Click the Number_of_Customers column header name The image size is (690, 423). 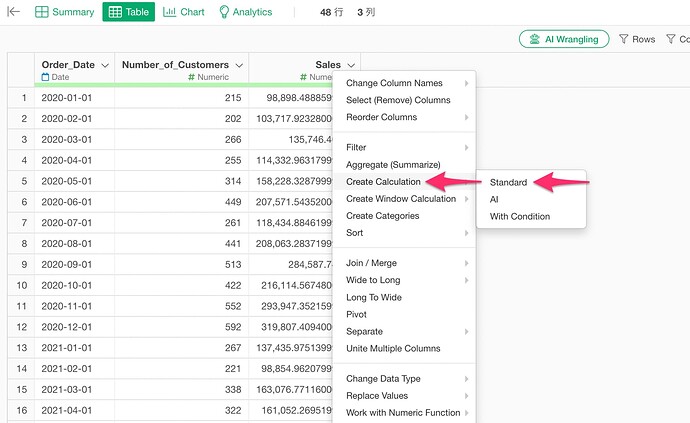pos(175,65)
